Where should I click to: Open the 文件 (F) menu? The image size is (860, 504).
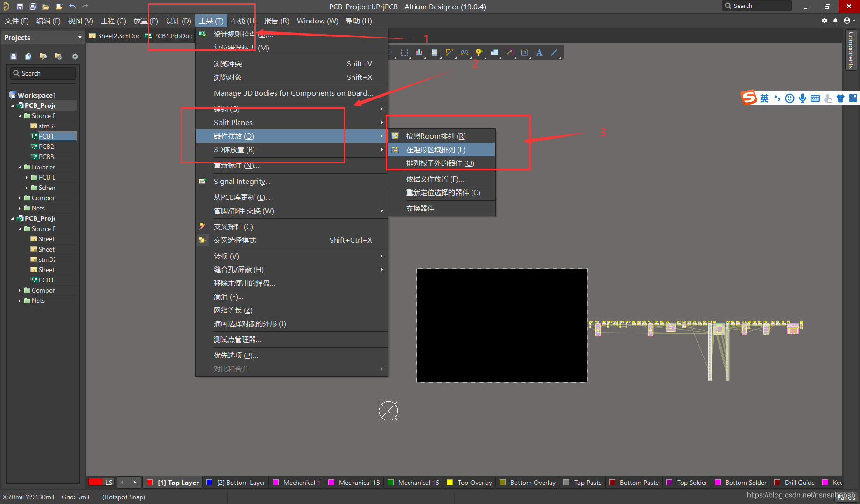[17, 21]
